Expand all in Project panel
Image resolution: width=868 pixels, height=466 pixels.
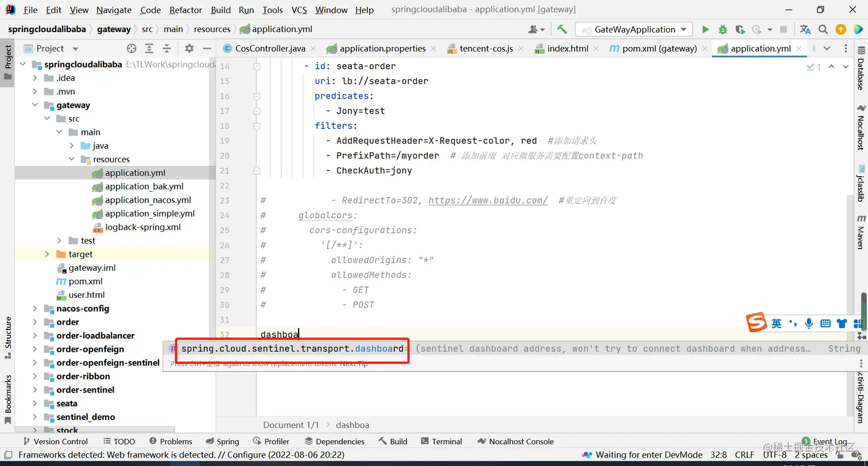pos(149,49)
